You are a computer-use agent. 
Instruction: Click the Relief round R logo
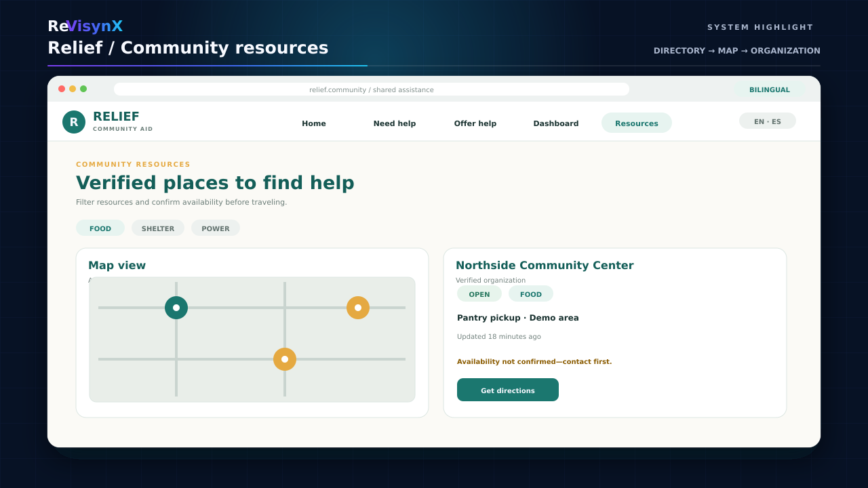[74, 122]
